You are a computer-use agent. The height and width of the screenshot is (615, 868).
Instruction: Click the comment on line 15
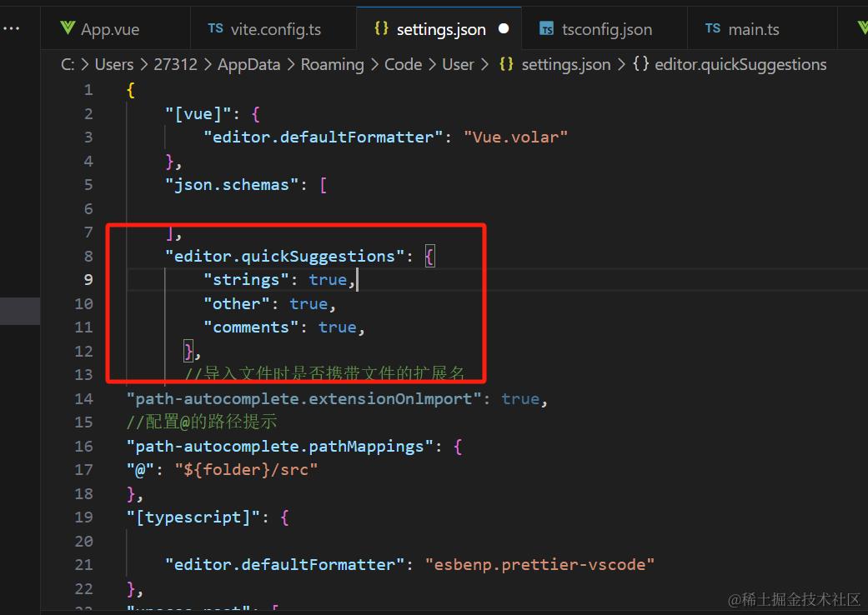click(x=202, y=422)
